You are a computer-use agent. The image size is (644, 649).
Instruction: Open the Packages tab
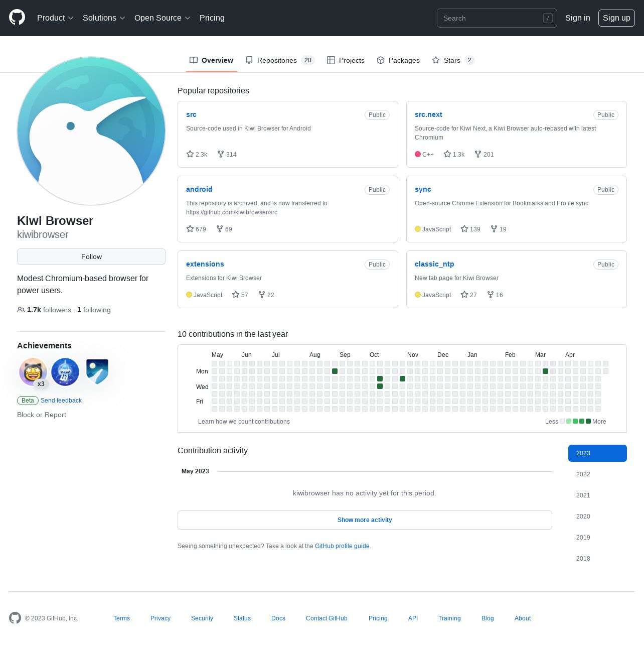398,60
